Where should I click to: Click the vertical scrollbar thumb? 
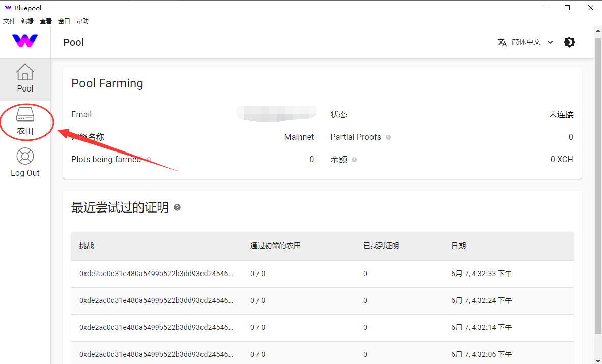[x=598, y=186]
